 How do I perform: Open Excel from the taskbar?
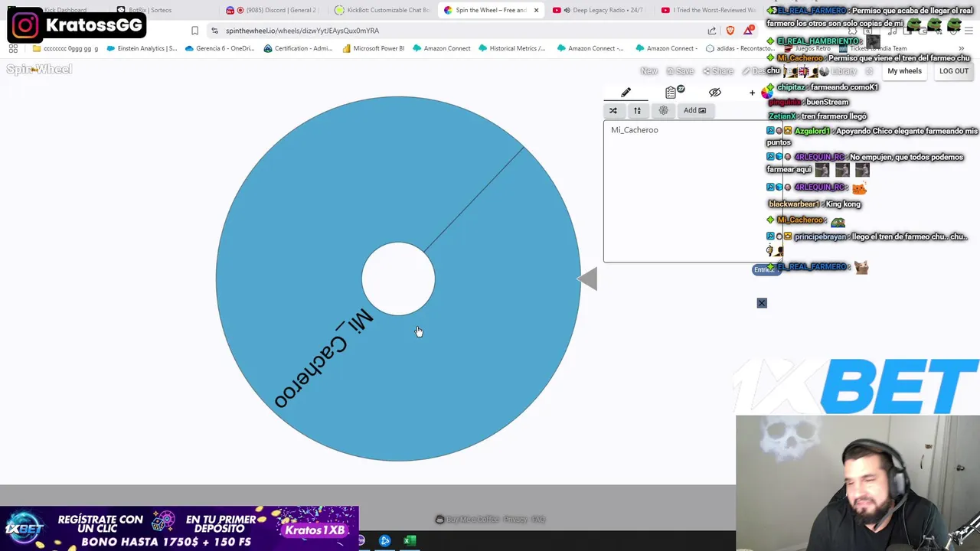pyautogui.click(x=410, y=541)
